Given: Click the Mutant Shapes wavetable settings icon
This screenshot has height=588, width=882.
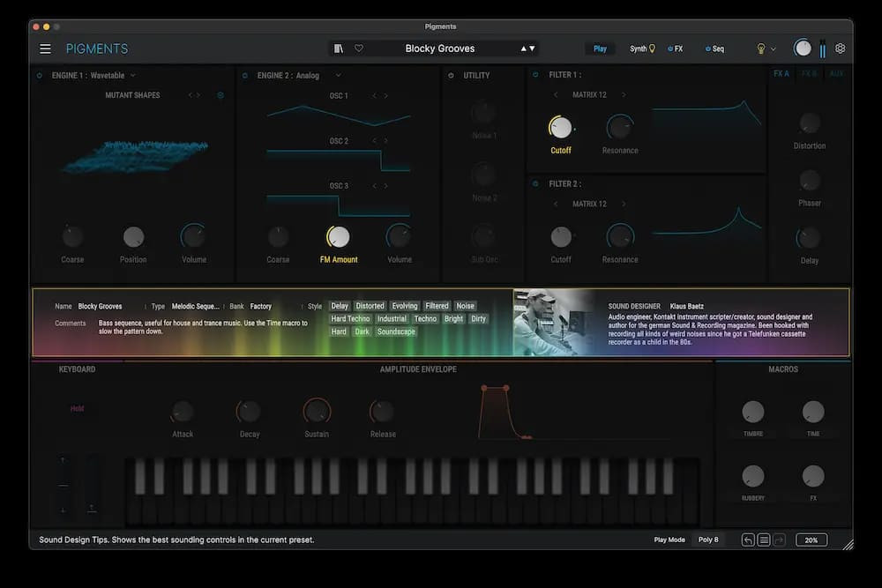Looking at the screenshot, I should click(x=220, y=95).
